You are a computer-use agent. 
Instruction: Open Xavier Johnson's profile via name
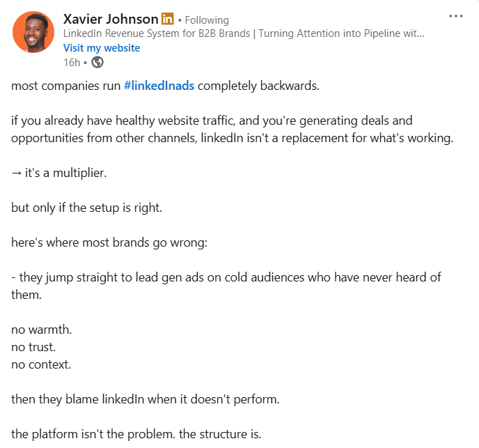pos(111,19)
